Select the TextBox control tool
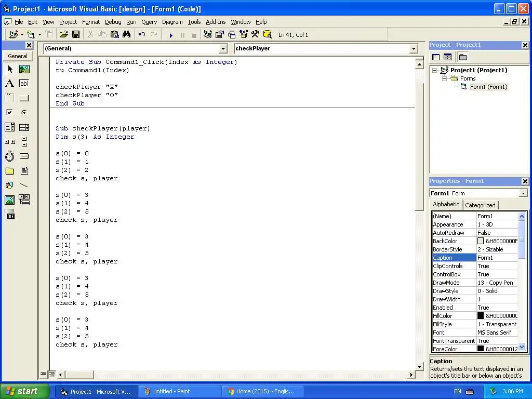The height and width of the screenshot is (399, 532). tap(24, 84)
